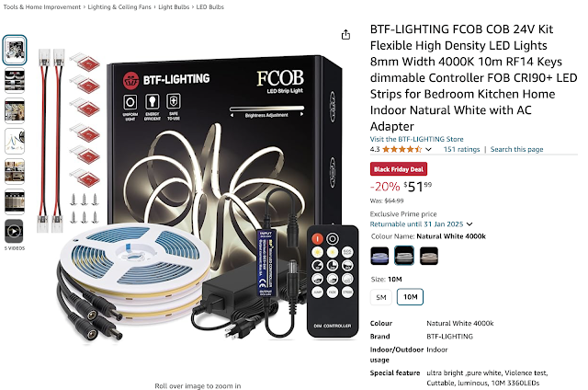This screenshot has width=588, height=390.
Task: Open the fourth thumbnail with the curved strip
Action: [15, 141]
